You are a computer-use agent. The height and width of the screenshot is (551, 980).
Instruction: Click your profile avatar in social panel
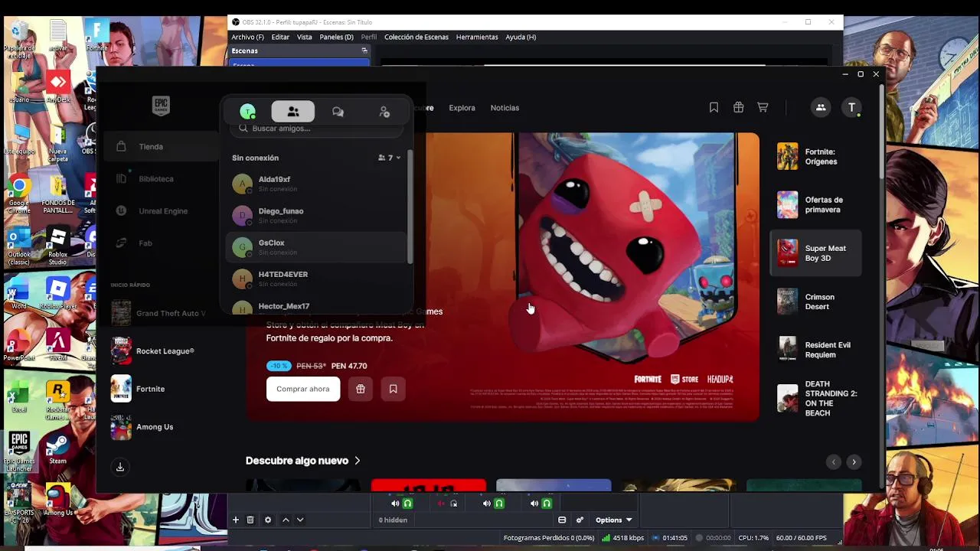click(x=247, y=112)
